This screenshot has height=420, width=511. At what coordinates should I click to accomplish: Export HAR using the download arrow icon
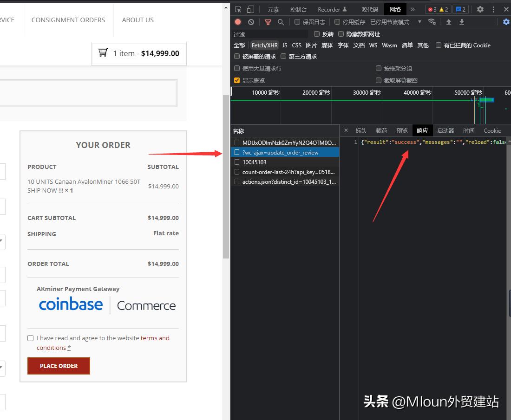pos(461,21)
